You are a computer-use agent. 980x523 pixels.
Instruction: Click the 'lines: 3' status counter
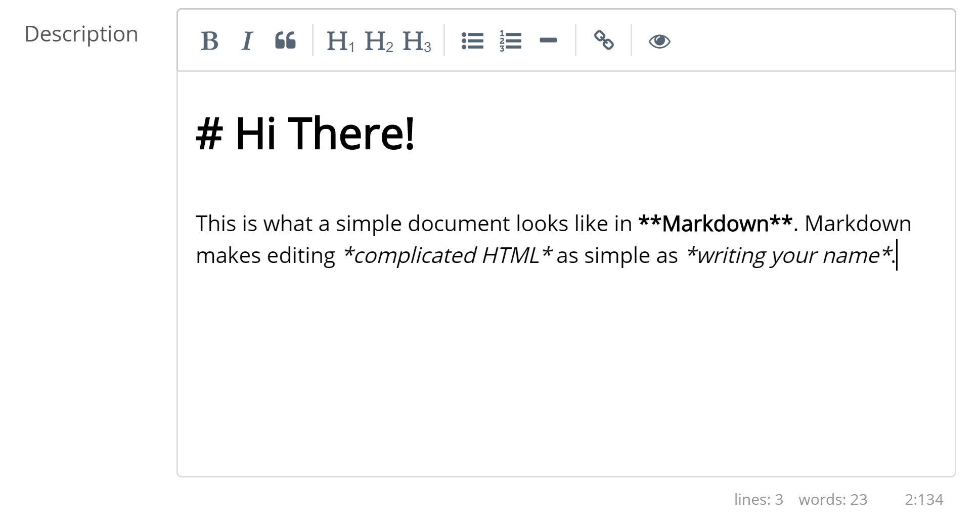point(759,500)
